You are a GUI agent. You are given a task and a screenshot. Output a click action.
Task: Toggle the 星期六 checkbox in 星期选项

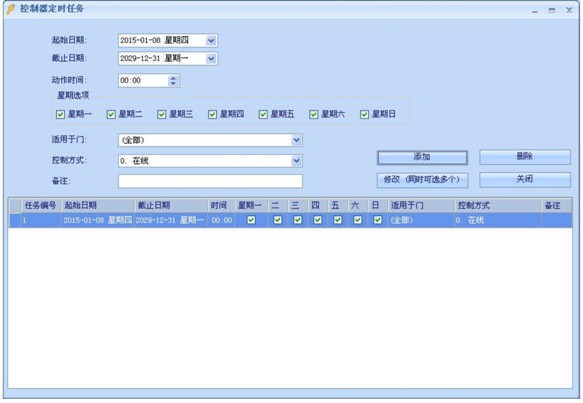[x=313, y=115]
